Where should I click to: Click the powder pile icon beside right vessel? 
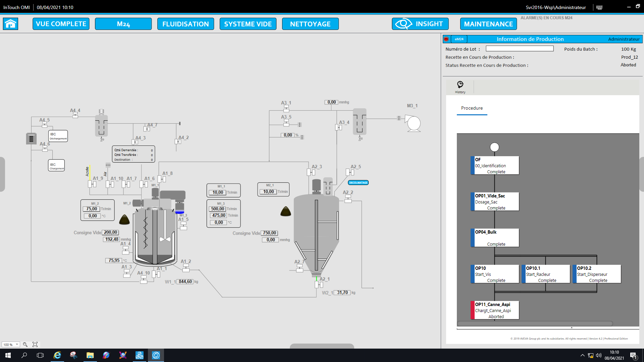click(286, 211)
